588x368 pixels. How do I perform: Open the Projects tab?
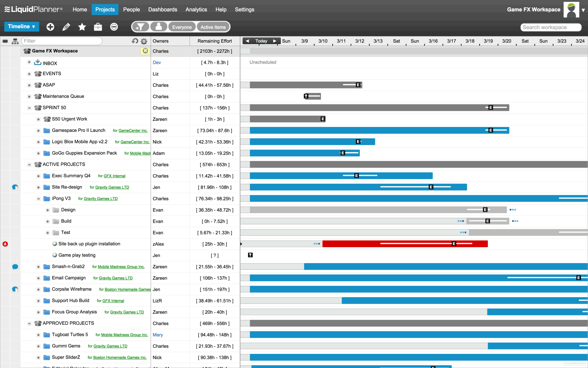click(105, 9)
